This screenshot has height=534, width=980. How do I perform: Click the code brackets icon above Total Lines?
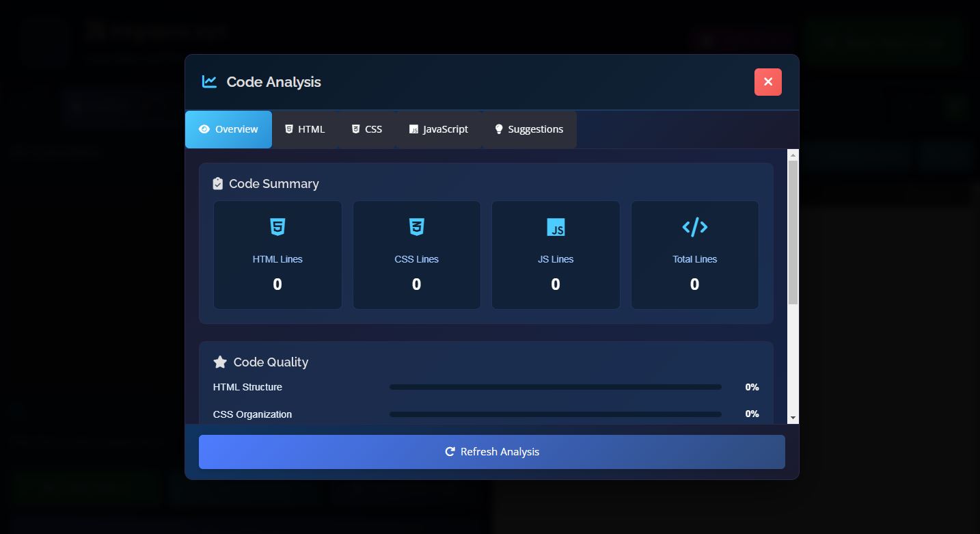click(x=694, y=227)
